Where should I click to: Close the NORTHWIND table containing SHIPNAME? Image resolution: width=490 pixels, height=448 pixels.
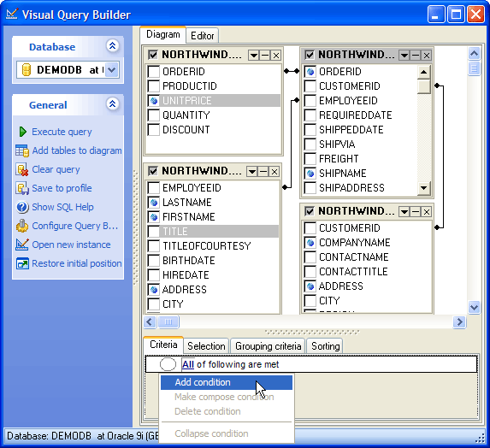coord(427,56)
